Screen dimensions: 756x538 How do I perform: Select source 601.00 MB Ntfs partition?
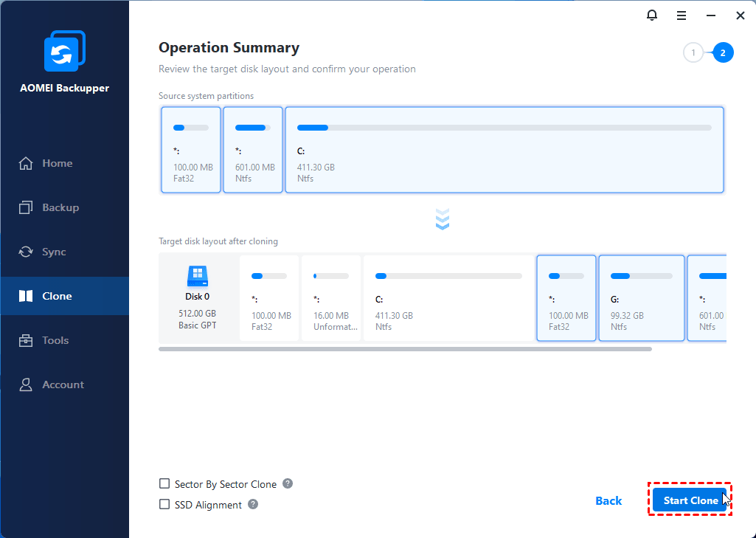coord(253,150)
